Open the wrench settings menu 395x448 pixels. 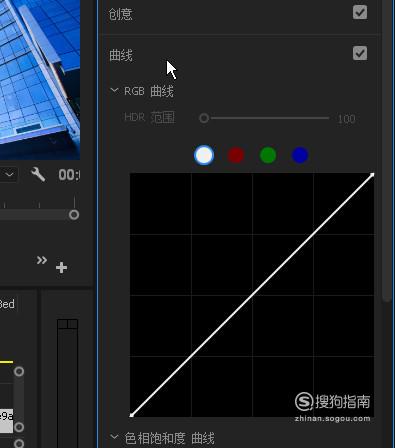pyautogui.click(x=38, y=174)
